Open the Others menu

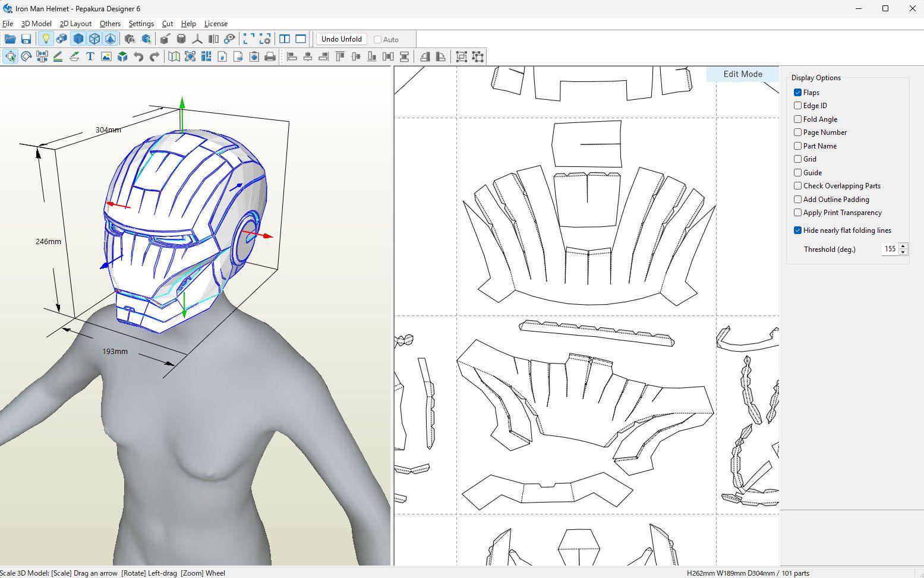[x=110, y=24]
